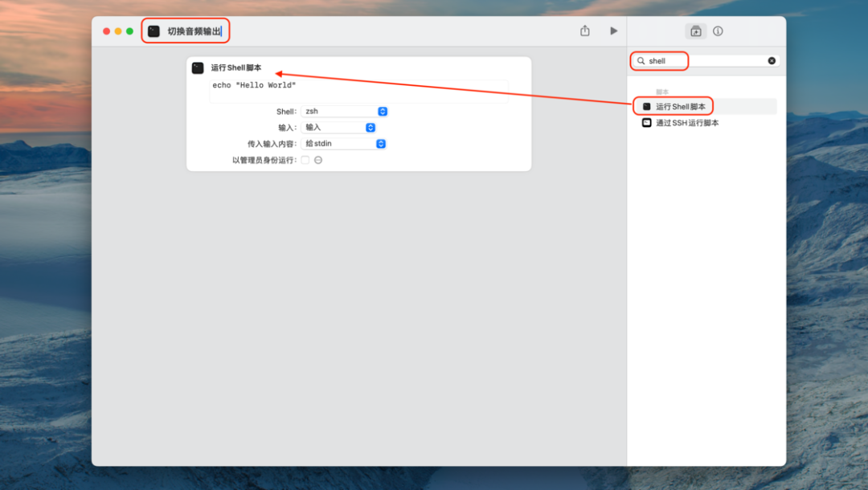868x490 pixels.
Task: Open the share menu for this shortcut
Action: [x=585, y=31]
